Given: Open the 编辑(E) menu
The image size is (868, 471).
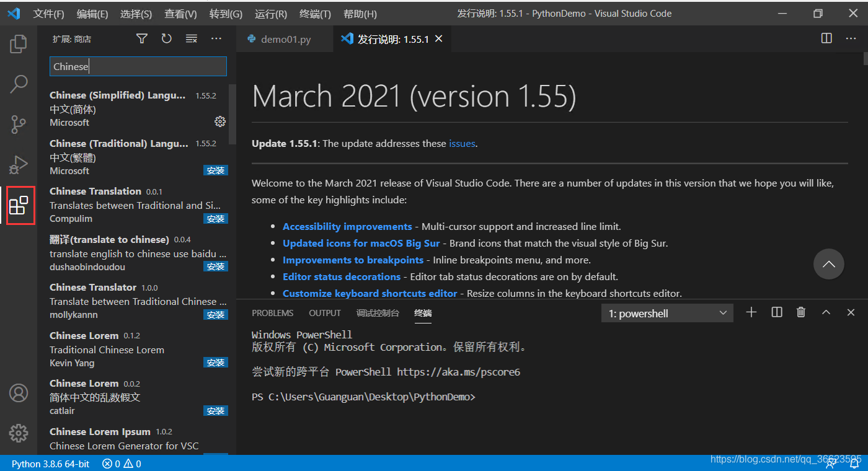Looking at the screenshot, I should tap(92, 14).
